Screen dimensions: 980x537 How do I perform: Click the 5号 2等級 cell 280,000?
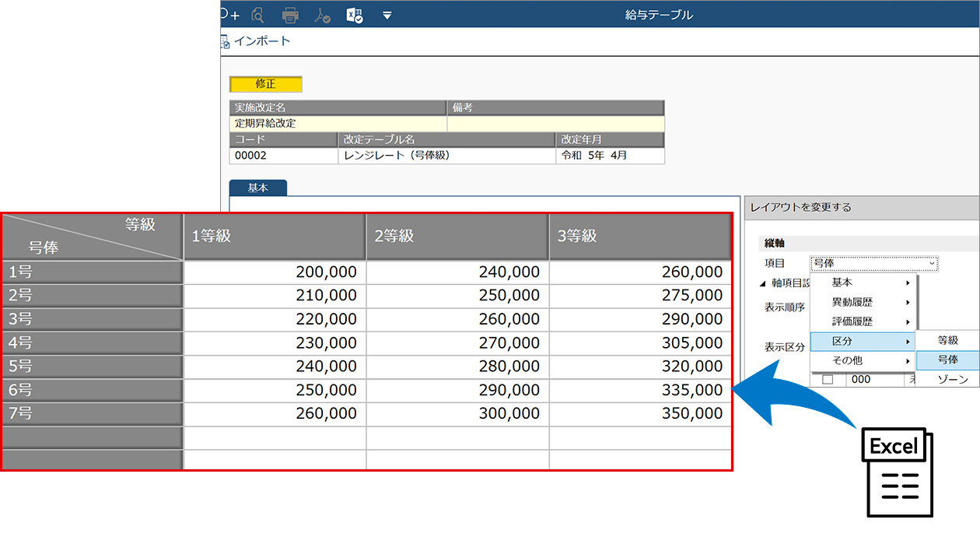(457, 367)
